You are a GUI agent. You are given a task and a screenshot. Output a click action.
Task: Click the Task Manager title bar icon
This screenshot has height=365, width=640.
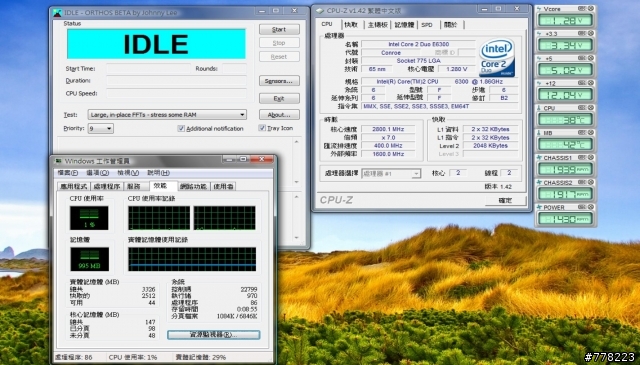pos(58,161)
